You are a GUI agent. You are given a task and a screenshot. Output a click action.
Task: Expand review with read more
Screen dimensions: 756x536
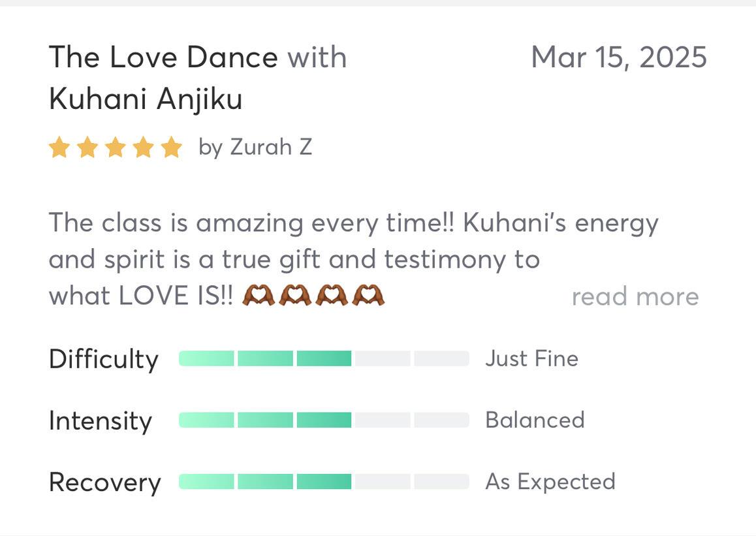[635, 297]
